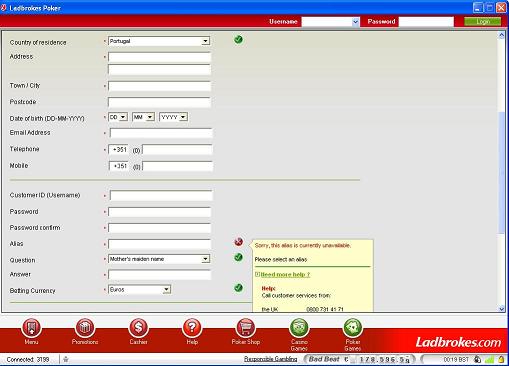Click the red alias error icon
The image size is (509, 366).
click(239, 242)
